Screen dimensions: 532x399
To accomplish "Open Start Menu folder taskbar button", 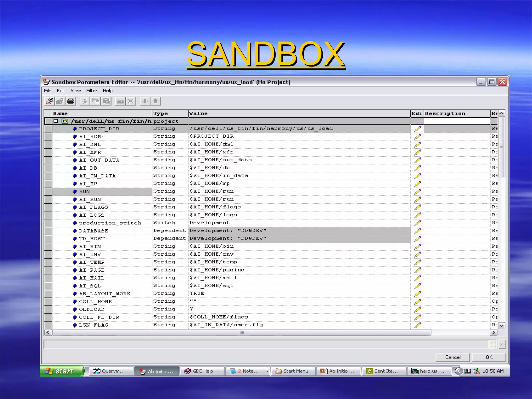I will [293, 371].
